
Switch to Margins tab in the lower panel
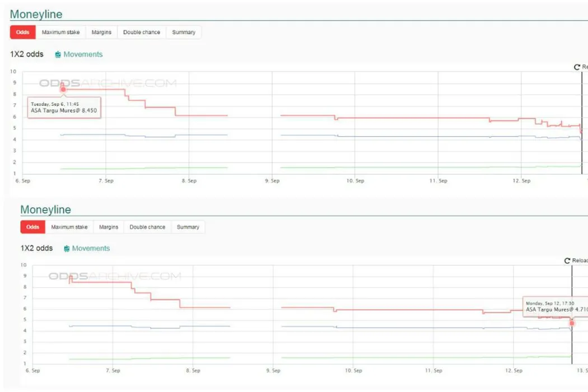(x=109, y=227)
